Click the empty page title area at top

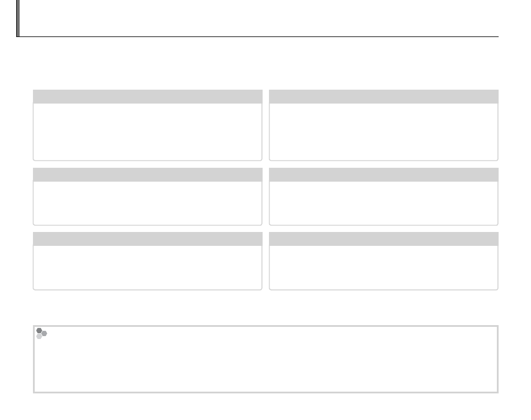click(259, 18)
